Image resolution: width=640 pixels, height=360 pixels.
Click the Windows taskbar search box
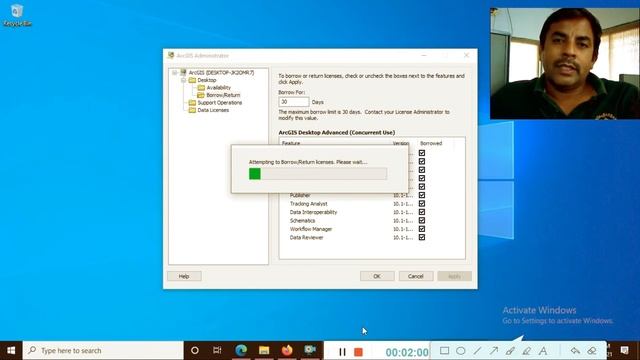coord(103,351)
